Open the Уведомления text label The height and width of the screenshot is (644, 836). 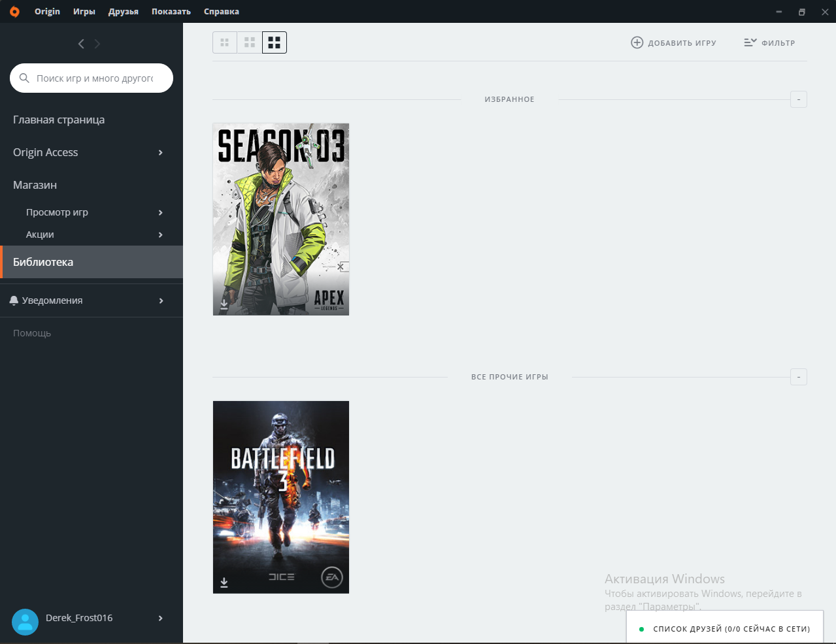coord(52,300)
